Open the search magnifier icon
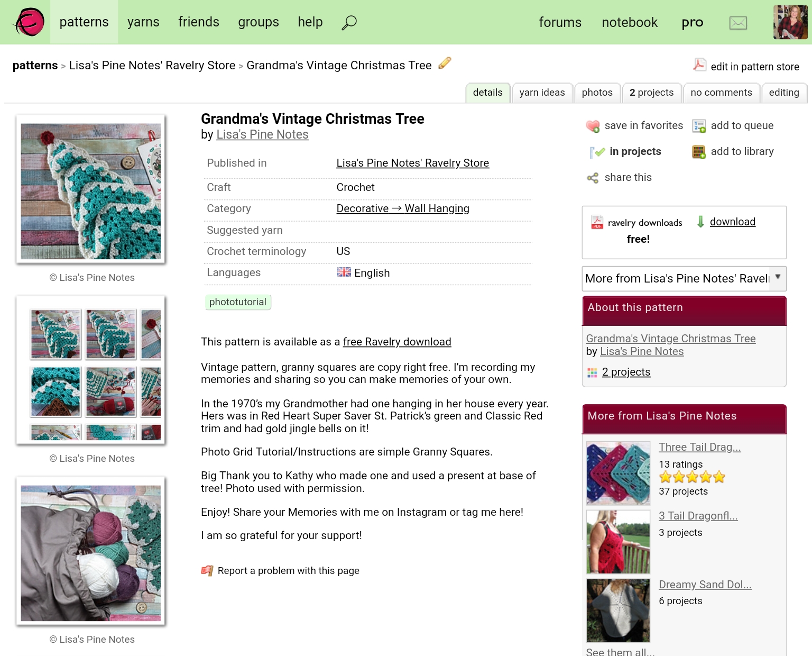The width and height of the screenshot is (812, 656). pos(349,22)
